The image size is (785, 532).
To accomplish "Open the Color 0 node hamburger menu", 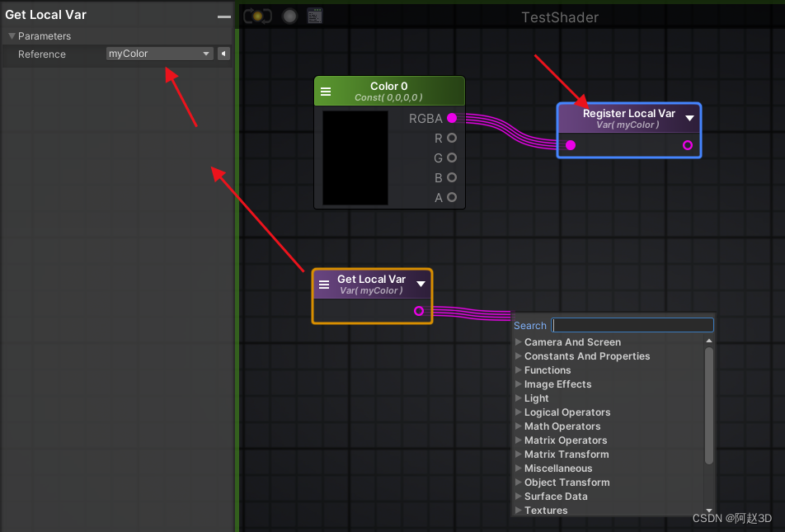I will (326, 92).
